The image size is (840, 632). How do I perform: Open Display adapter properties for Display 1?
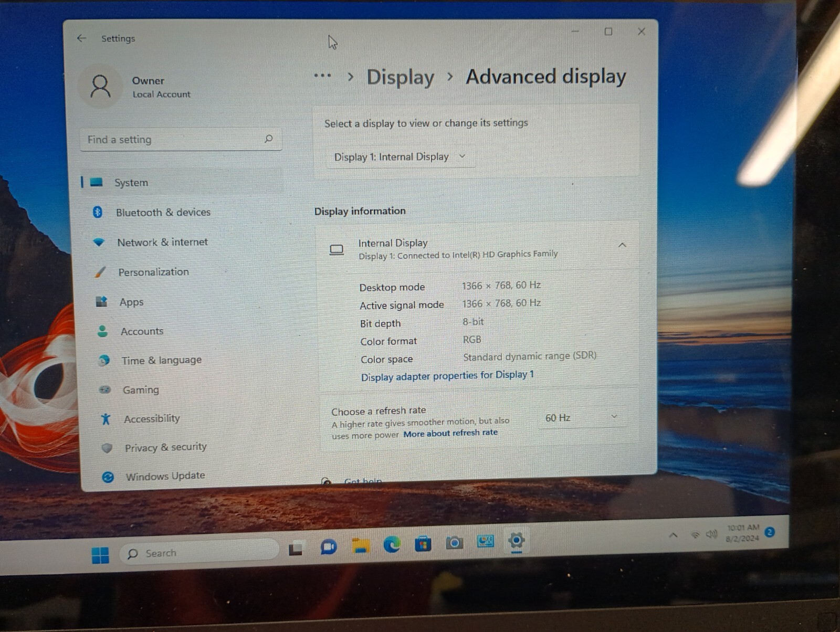click(x=447, y=376)
